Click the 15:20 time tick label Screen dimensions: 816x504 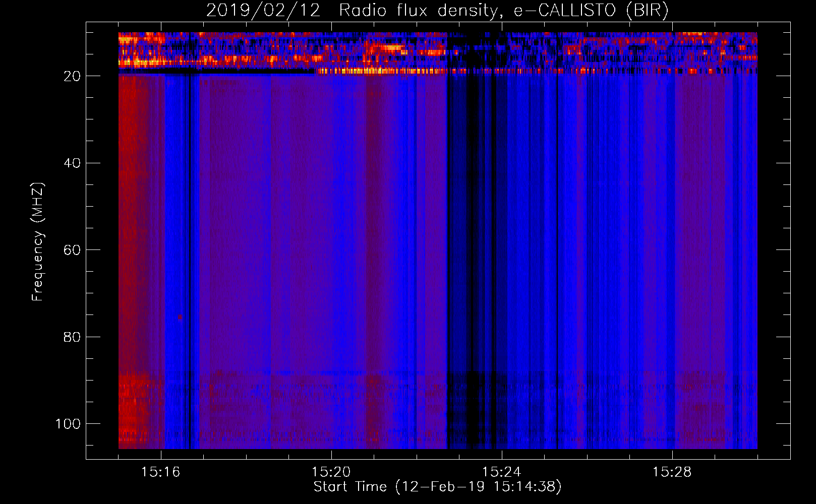(x=331, y=472)
